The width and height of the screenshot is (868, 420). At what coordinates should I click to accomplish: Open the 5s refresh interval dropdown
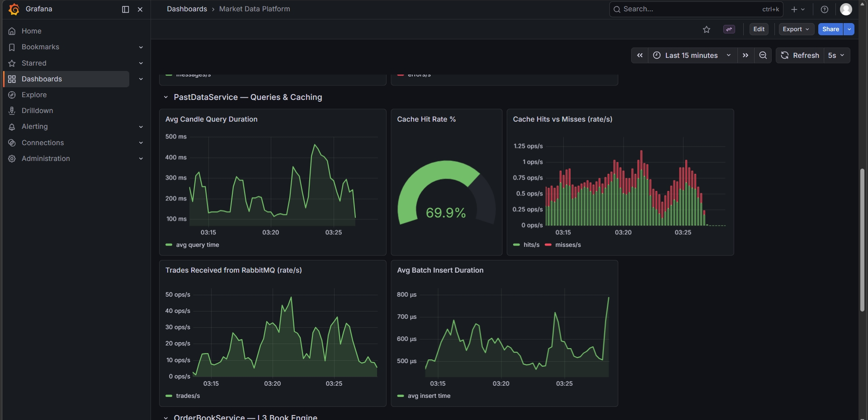point(837,55)
